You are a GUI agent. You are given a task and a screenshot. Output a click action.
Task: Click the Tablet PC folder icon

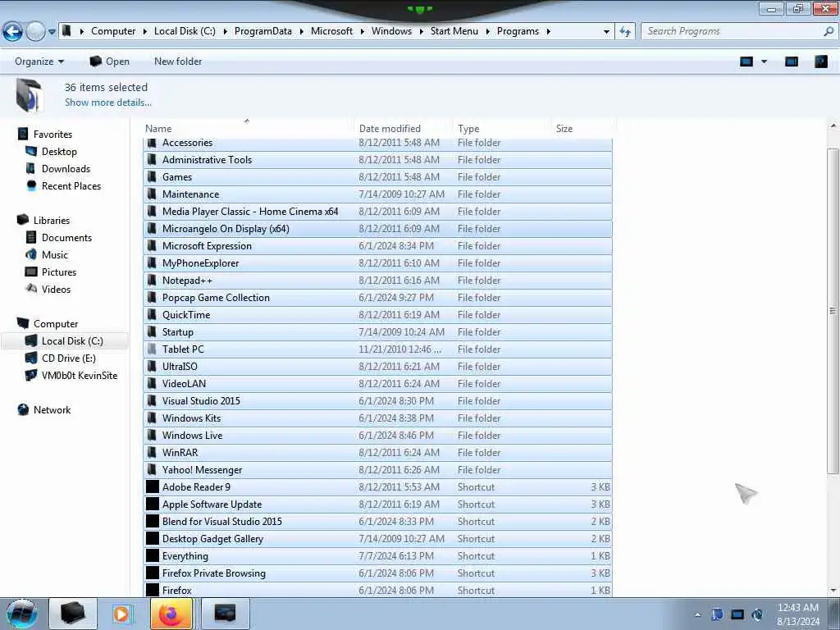click(152, 349)
